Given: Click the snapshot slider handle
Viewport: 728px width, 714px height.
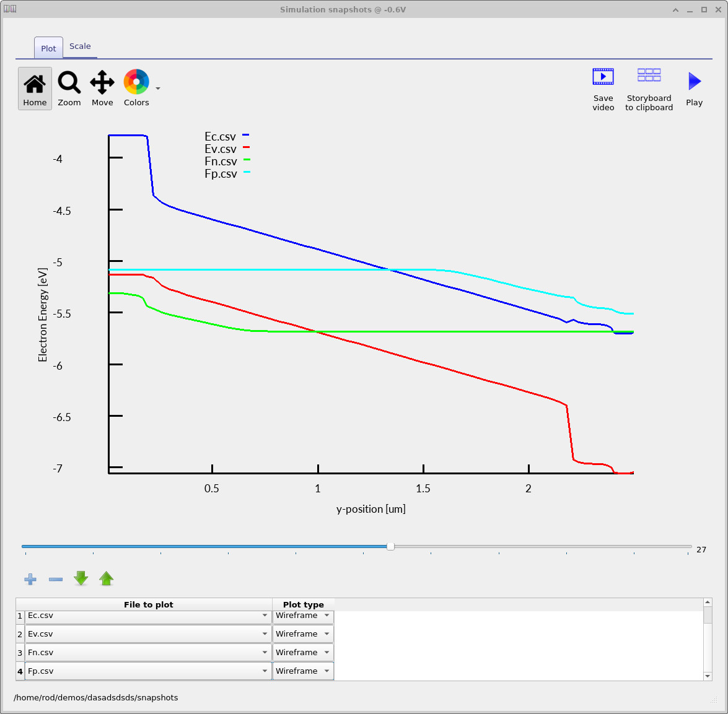Looking at the screenshot, I should (x=390, y=547).
